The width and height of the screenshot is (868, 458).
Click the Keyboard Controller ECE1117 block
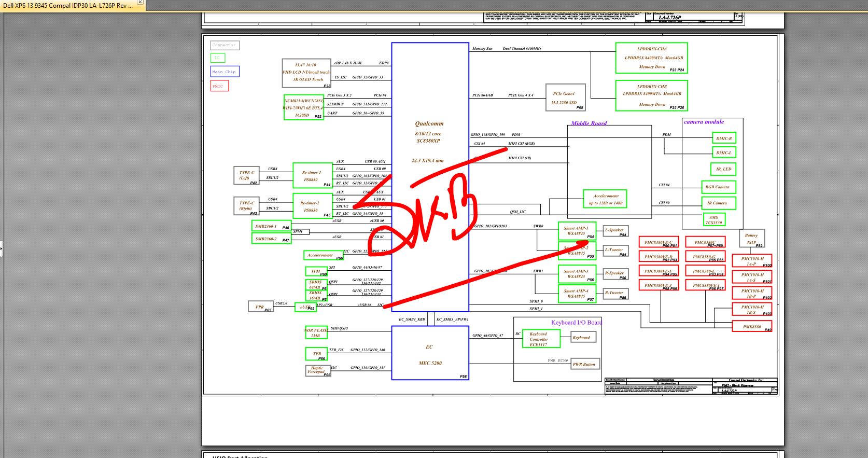541,338
